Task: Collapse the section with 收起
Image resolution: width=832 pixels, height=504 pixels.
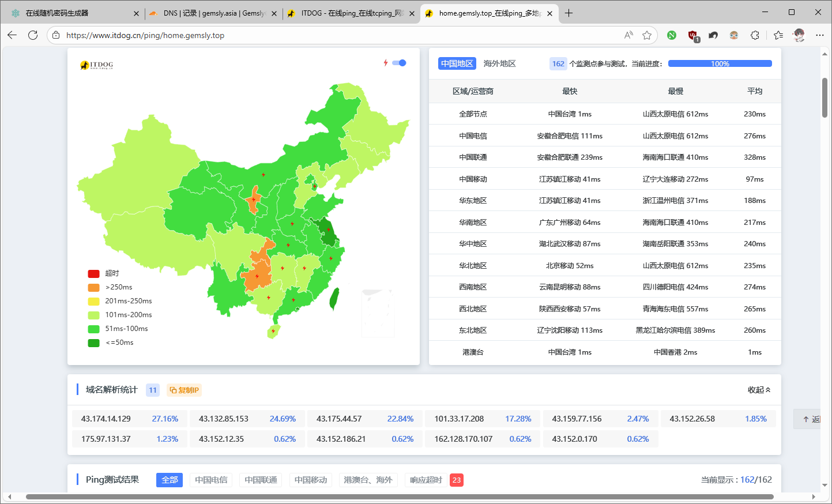Action: coord(759,390)
